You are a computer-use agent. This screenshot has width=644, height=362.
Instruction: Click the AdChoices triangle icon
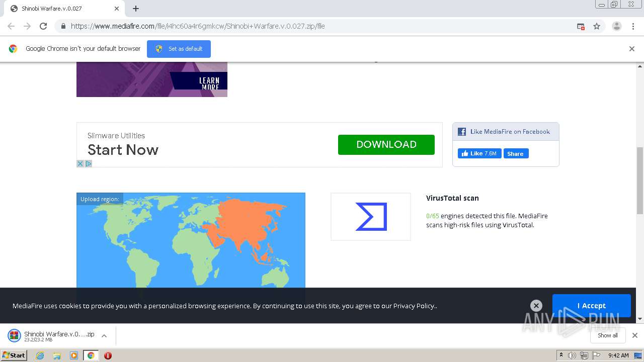pyautogui.click(x=89, y=163)
